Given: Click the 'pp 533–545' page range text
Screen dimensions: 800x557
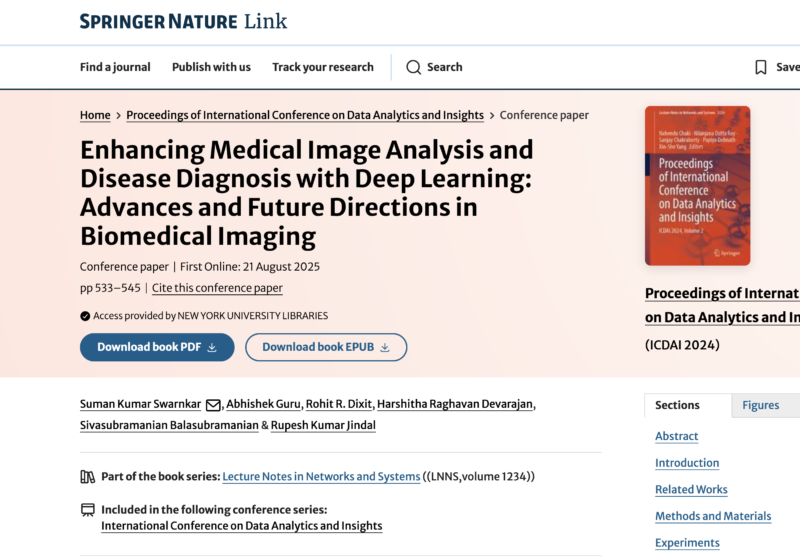Looking at the screenshot, I should [x=110, y=288].
